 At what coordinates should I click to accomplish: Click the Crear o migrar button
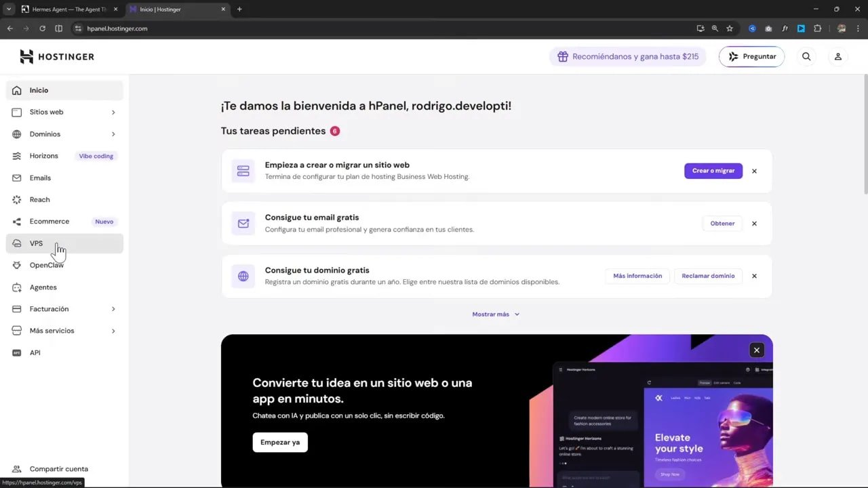713,171
